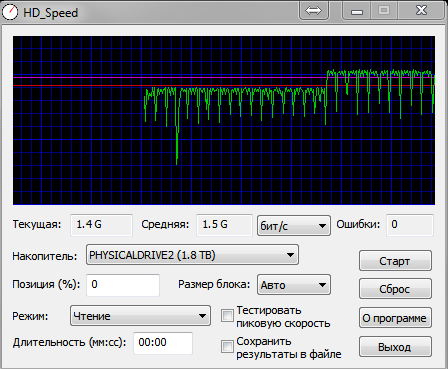Image resolution: width=448 pixels, height=369 pixels.
Task: Open the 'Режим' Чтение dropdown
Action: pyautogui.click(x=140, y=315)
